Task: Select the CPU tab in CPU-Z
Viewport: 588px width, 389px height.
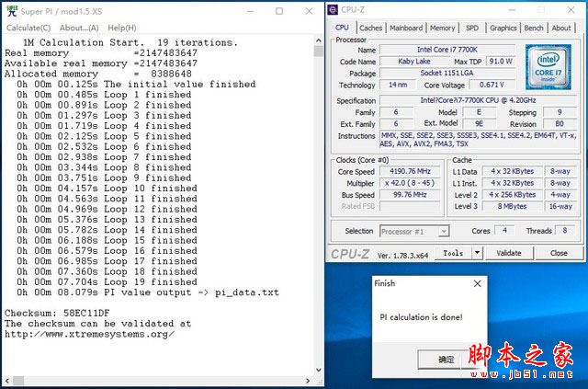Action: [342, 28]
